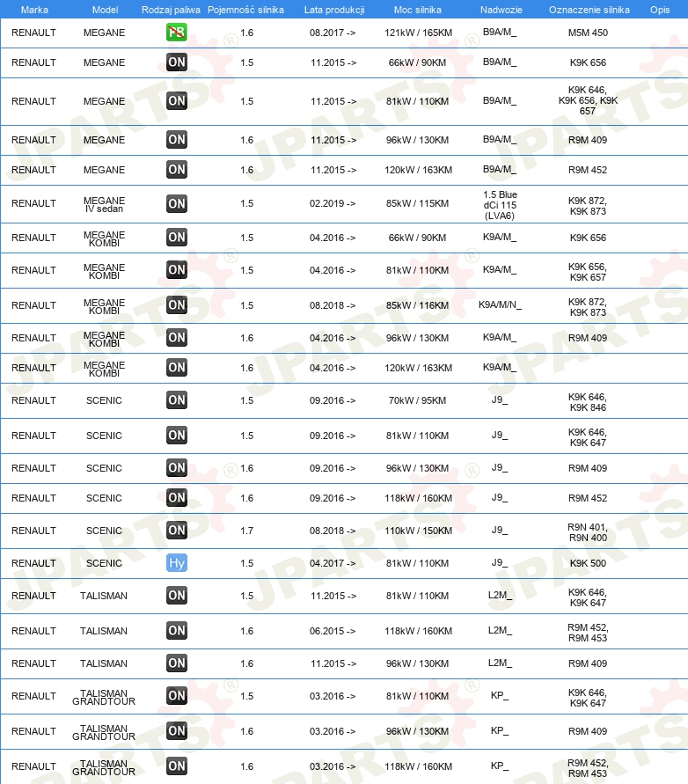
Task: Click the ON icon for the Talisman Grandtour 96kW / 130KM row
Action: coord(177,731)
